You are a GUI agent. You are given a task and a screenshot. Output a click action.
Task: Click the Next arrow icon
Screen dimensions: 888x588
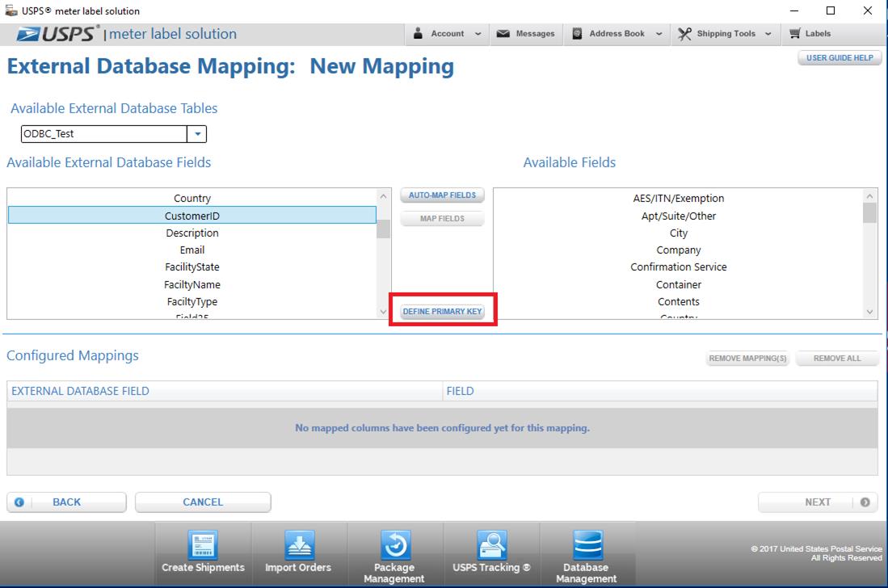(865, 502)
